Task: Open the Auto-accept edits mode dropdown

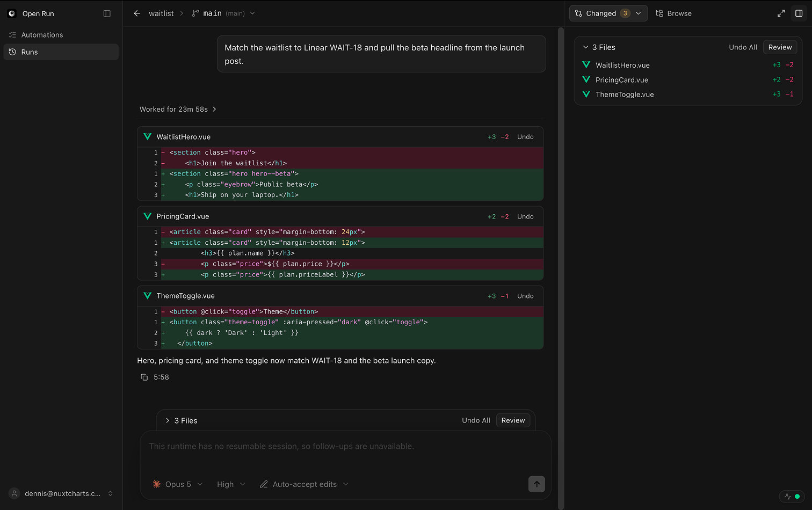Action: [305, 484]
